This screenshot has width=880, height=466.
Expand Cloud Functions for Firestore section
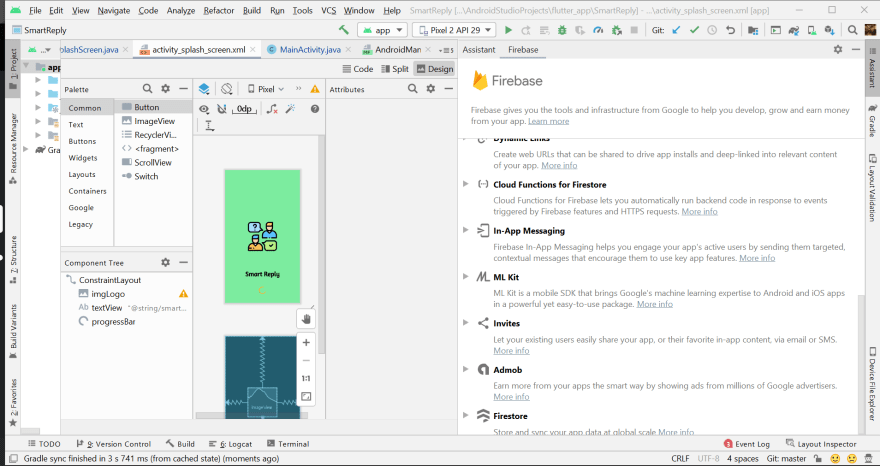point(465,184)
